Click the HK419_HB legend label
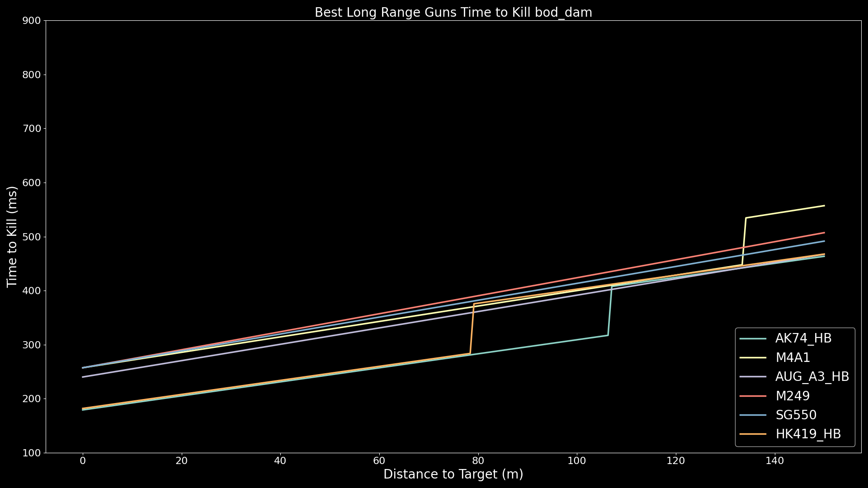868x488 pixels. tap(808, 434)
